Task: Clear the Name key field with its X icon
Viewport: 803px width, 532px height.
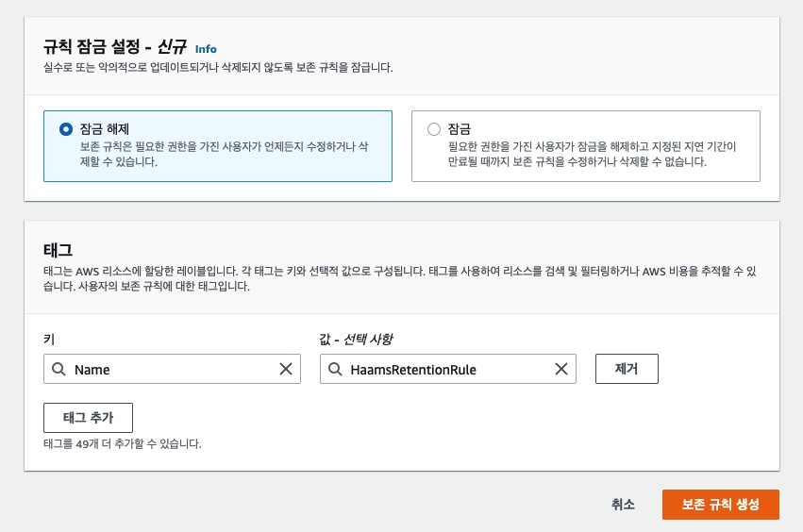Action: click(x=286, y=369)
